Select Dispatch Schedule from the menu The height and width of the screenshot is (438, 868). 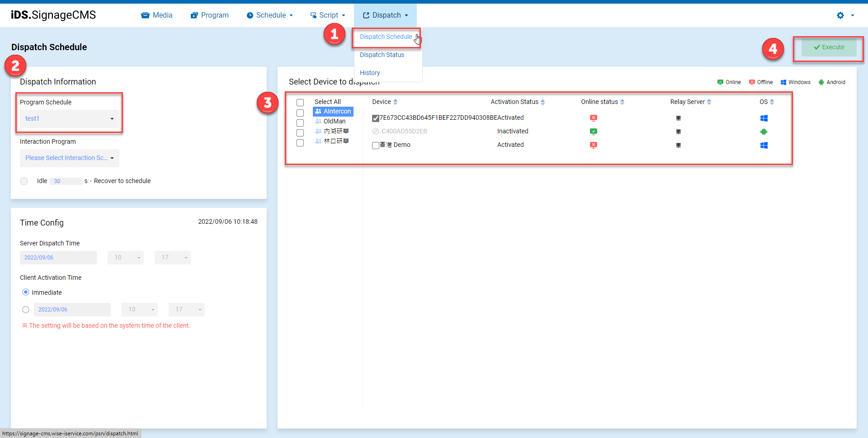tap(386, 37)
